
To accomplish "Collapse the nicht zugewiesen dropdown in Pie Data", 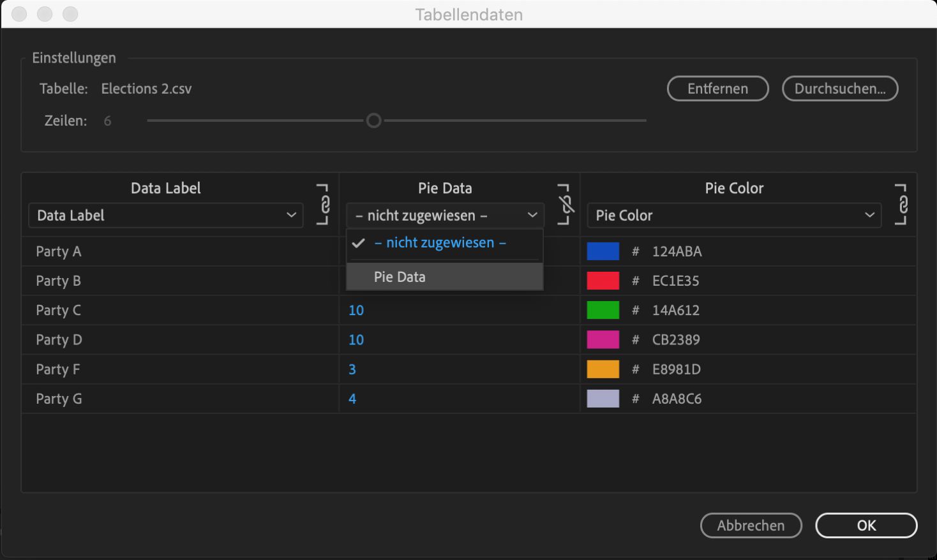I will (445, 216).
